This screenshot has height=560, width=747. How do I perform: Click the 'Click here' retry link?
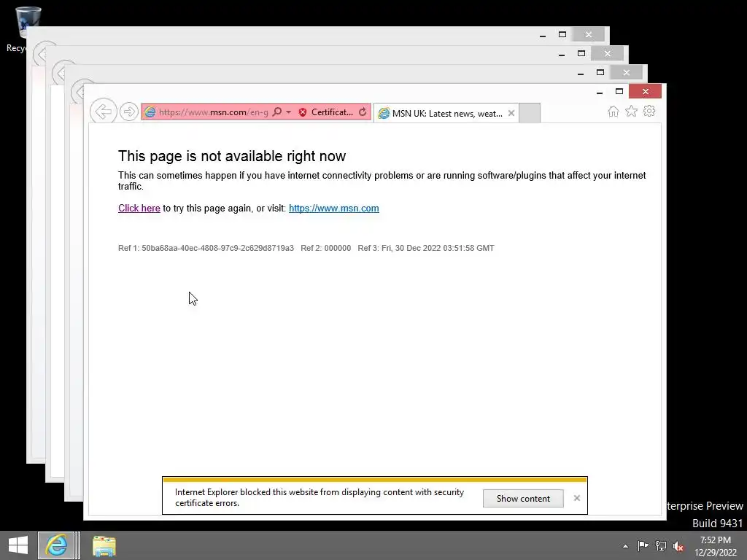point(139,208)
